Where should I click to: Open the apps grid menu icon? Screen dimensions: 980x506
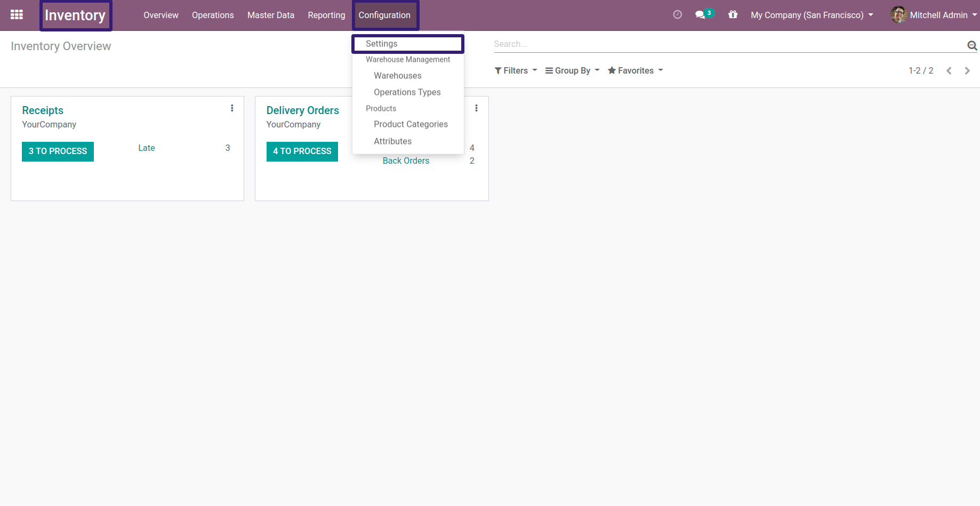coord(17,15)
